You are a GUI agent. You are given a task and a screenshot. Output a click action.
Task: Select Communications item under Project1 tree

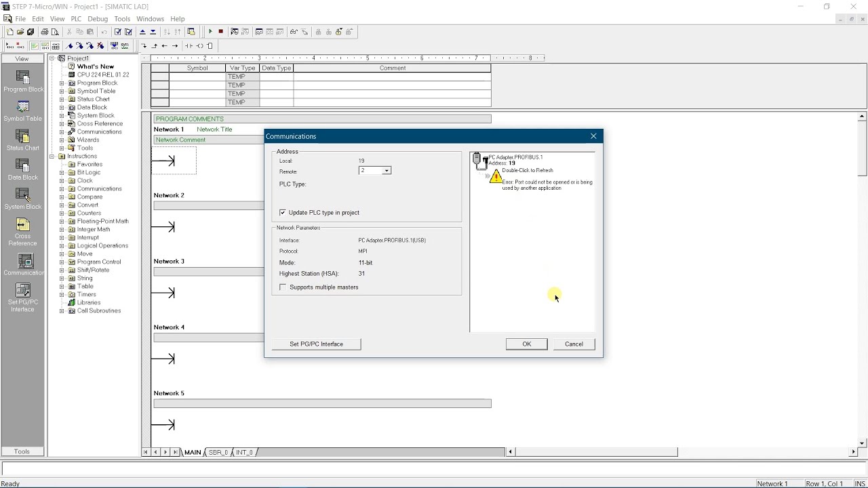click(100, 131)
